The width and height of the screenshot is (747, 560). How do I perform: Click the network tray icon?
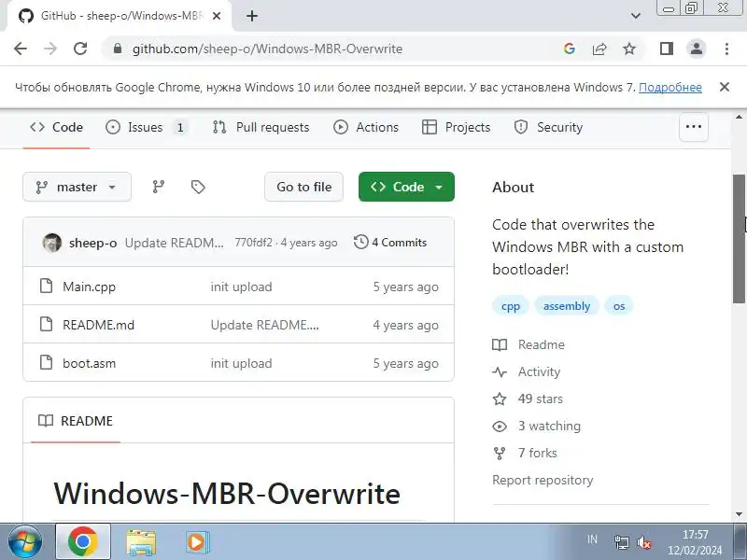tap(621, 542)
